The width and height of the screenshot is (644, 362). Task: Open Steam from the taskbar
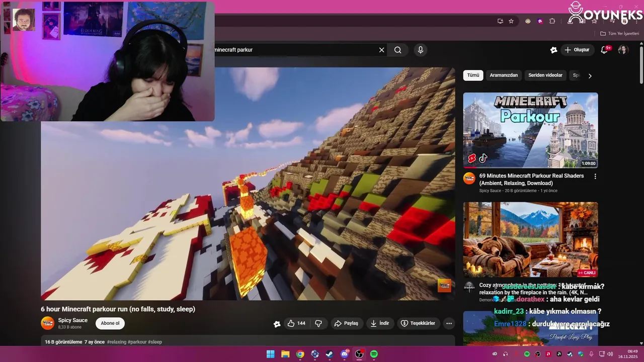[330, 354]
